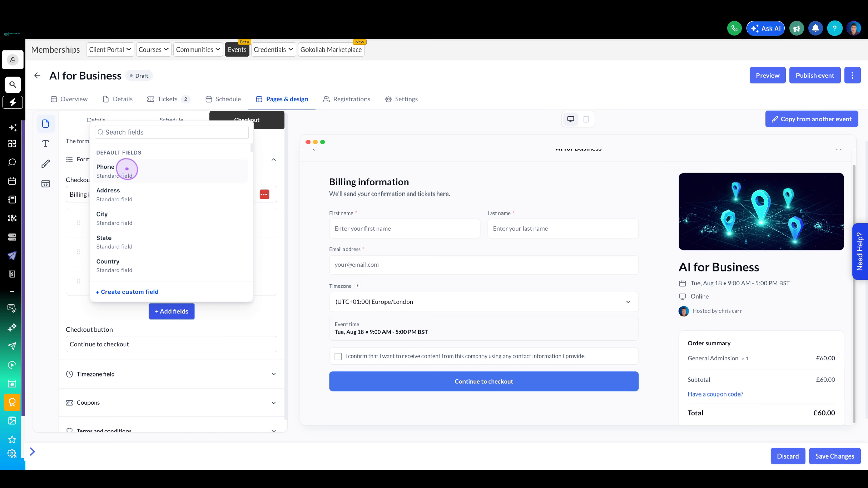Image resolution: width=868 pixels, height=488 pixels.
Task: Open the conversations chat bubble icon
Action: 12,162
